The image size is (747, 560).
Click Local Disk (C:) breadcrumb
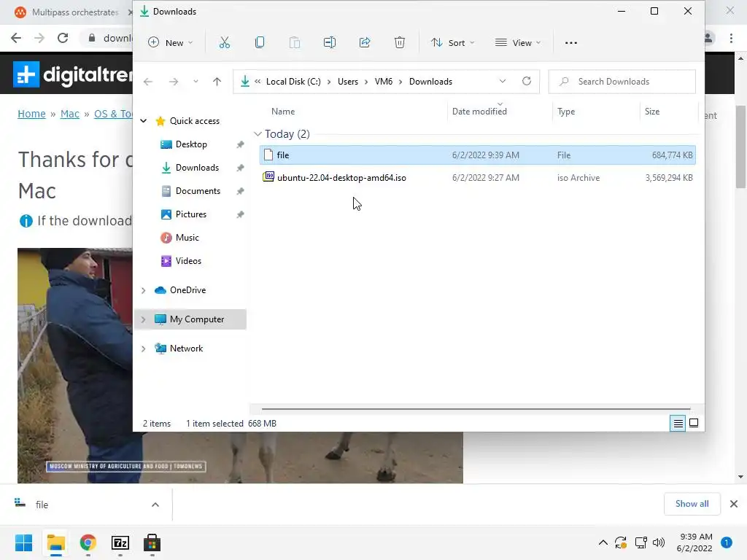pos(293,82)
